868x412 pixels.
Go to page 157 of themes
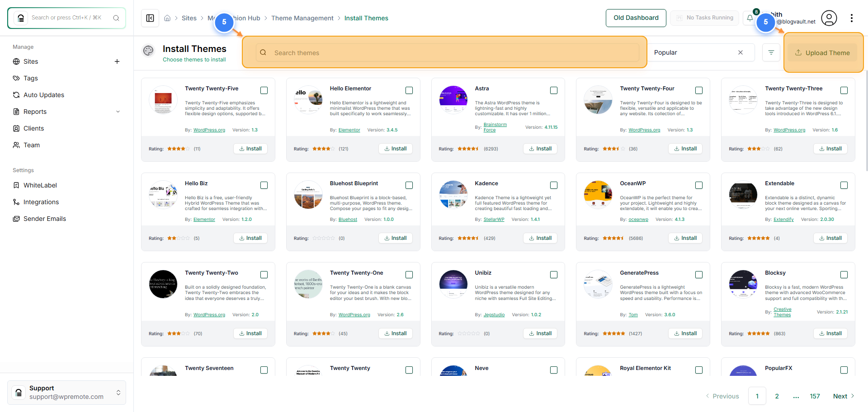815,396
